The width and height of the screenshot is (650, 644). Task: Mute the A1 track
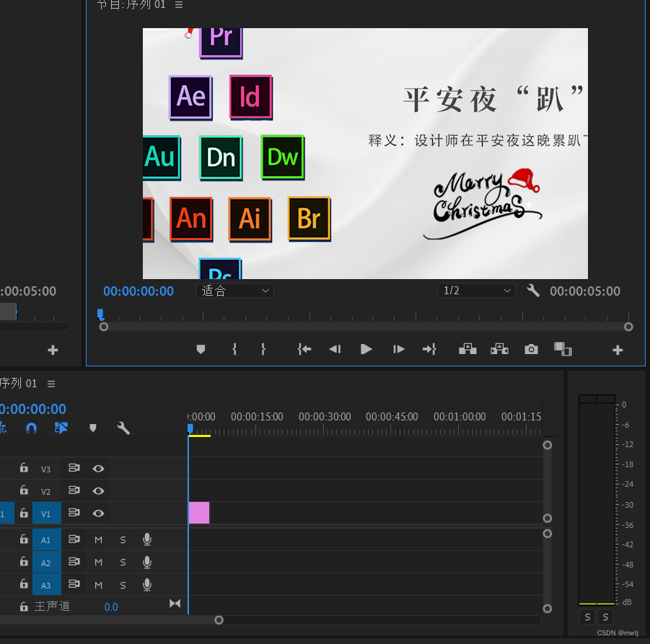[98, 540]
